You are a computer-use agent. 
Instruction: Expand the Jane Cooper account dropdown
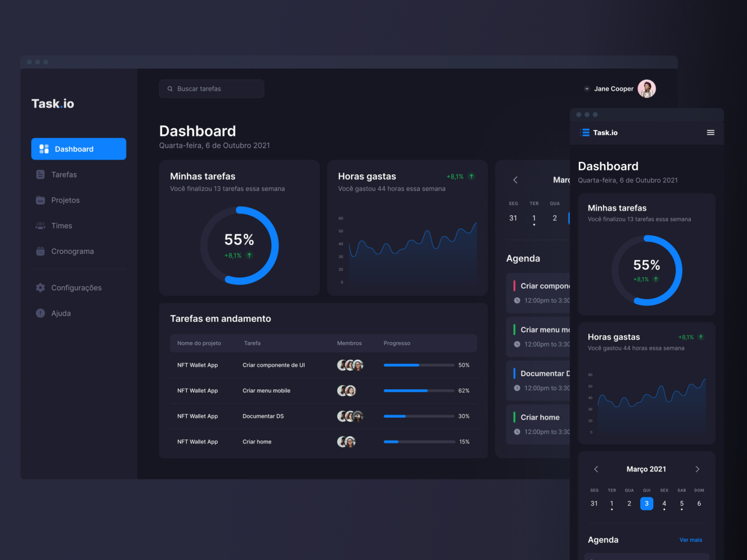click(x=586, y=89)
